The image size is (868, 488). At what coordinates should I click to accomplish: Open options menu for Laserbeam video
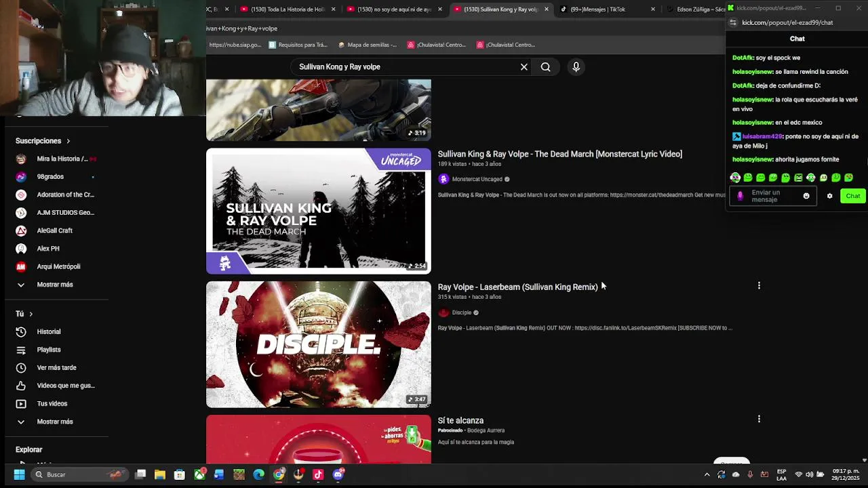tap(759, 286)
